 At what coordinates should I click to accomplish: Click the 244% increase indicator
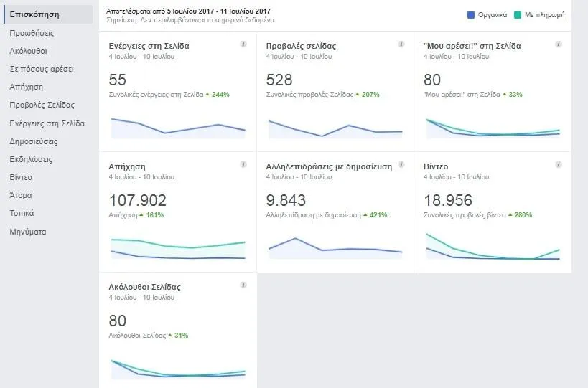point(218,95)
